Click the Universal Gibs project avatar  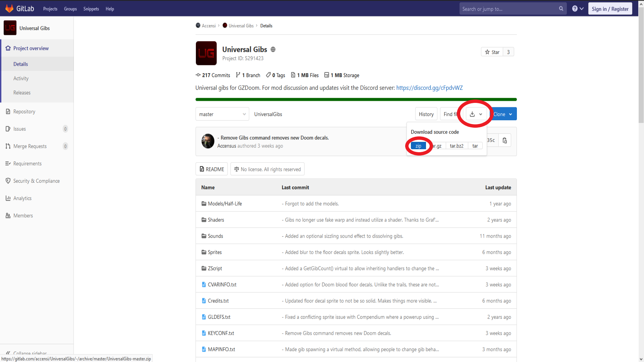click(x=206, y=53)
